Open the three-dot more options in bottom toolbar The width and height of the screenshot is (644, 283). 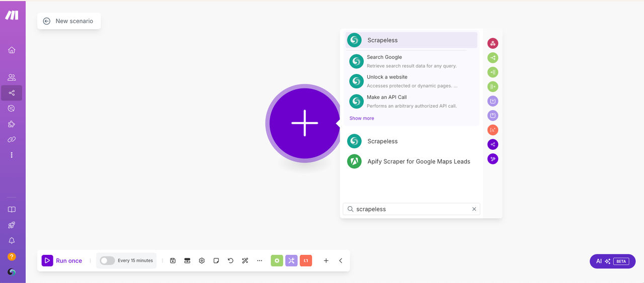point(260,260)
